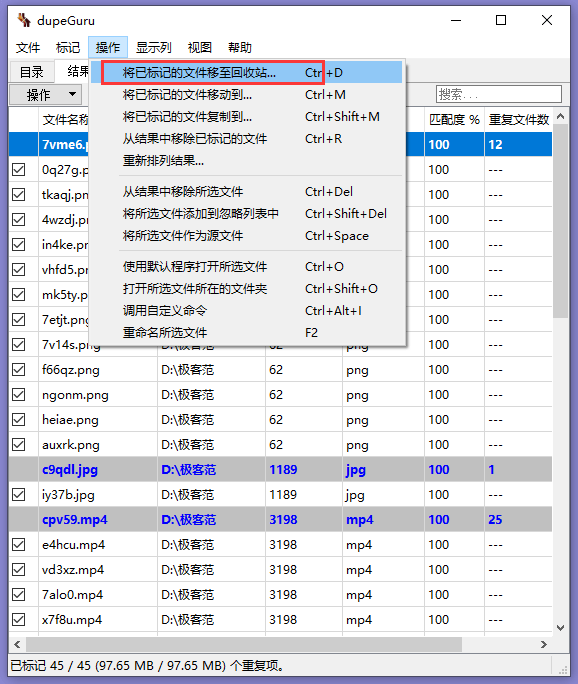Image resolution: width=578 pixels, height=684 pixels.
Task: Uncheck the auxrk.png checkbox
Action: click(x=19, y=445)
